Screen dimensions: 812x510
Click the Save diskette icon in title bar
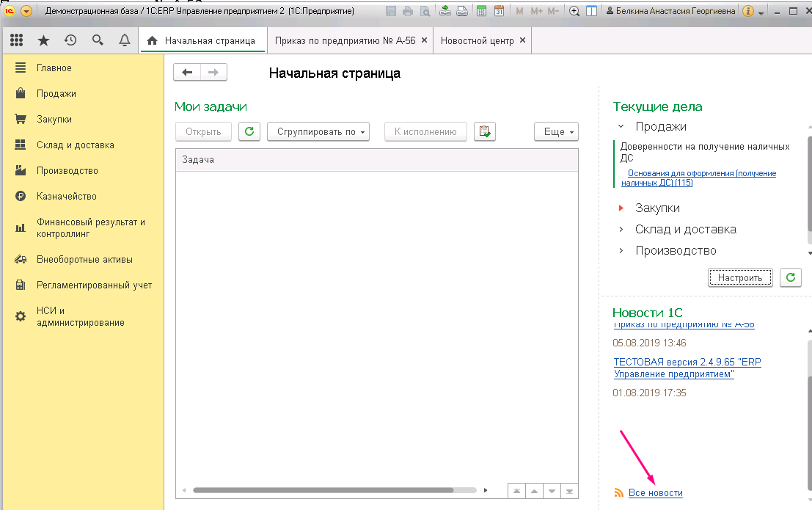tap(391, 11)
